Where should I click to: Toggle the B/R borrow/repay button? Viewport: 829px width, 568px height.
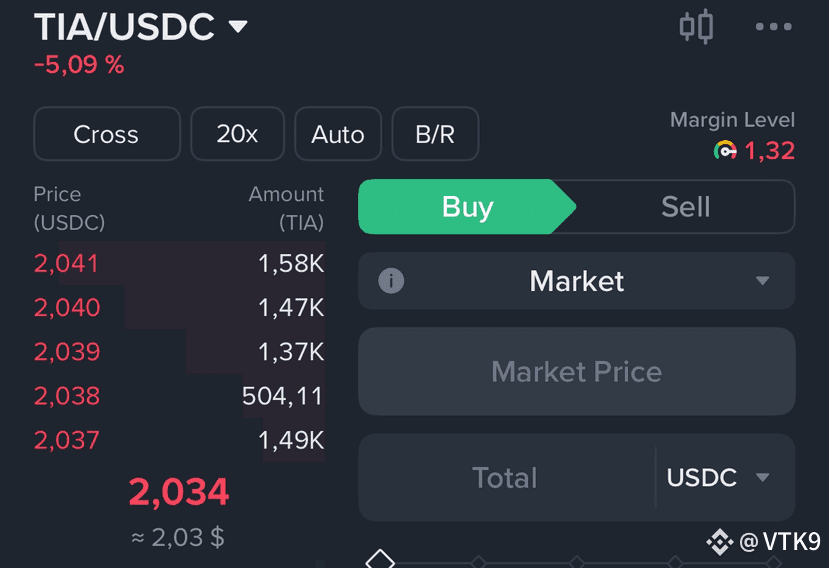click(435, 134)
